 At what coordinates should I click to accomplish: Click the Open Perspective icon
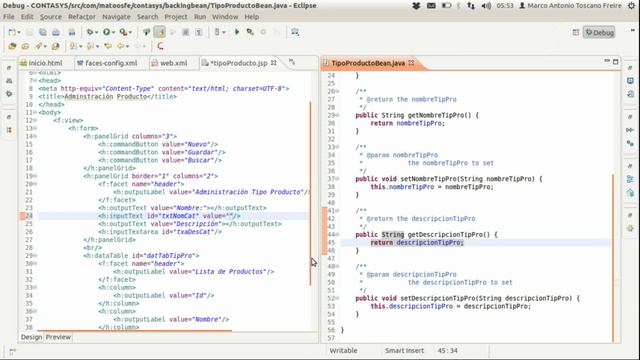(x=576, y=33)
